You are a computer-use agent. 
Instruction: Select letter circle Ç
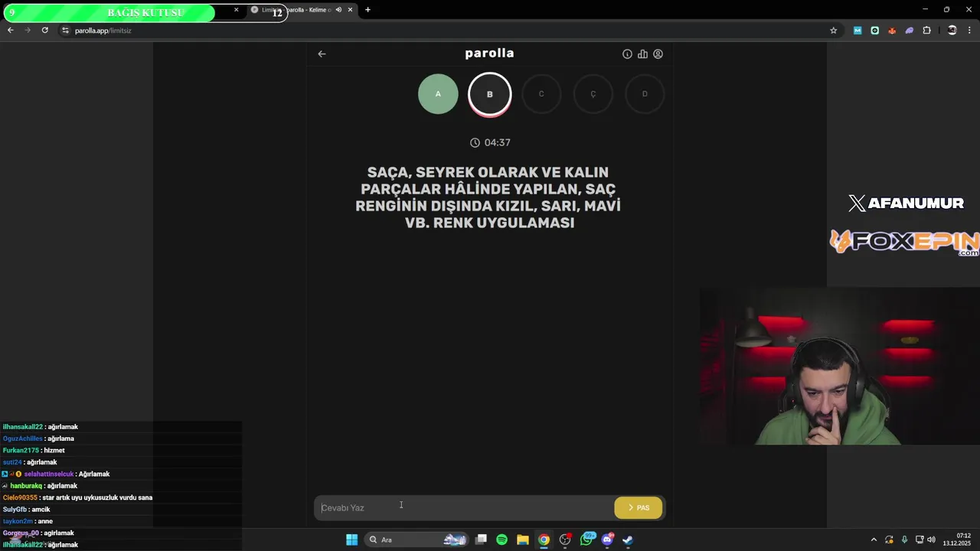(x=593, y=94)
